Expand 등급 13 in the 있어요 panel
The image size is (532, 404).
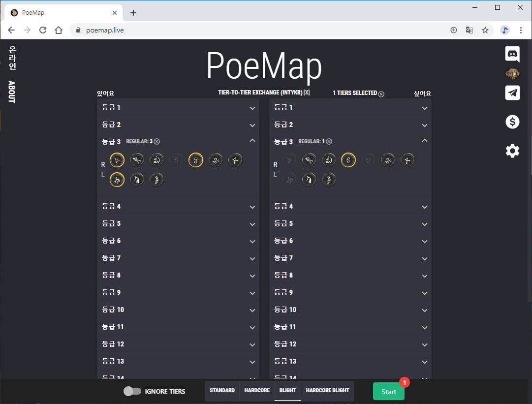[178, 362]
